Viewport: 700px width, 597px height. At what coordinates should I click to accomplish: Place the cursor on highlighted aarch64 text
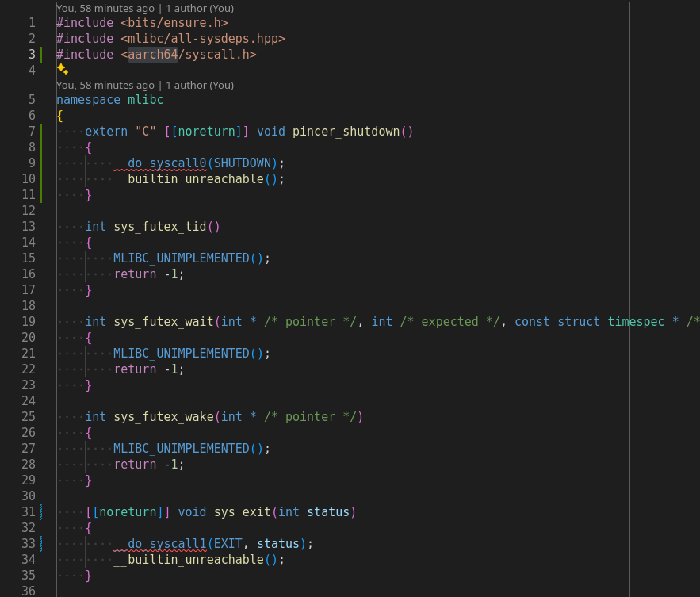point(153,55)
